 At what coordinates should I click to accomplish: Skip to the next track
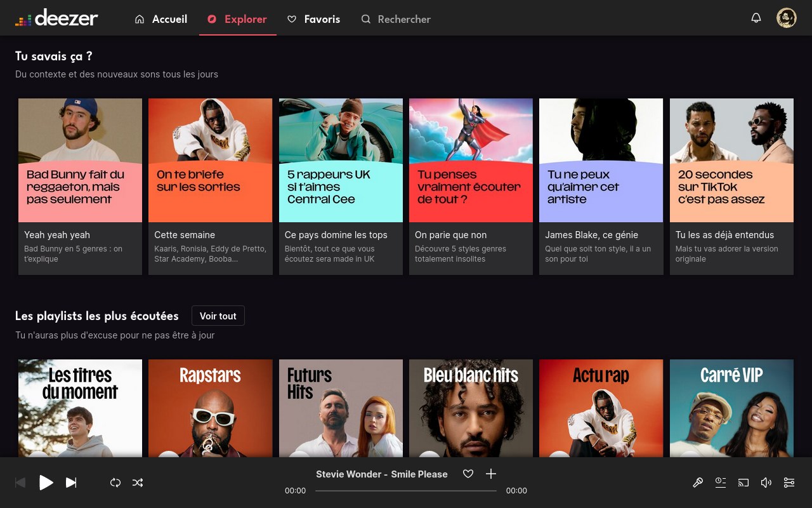(x=71, y=483)
